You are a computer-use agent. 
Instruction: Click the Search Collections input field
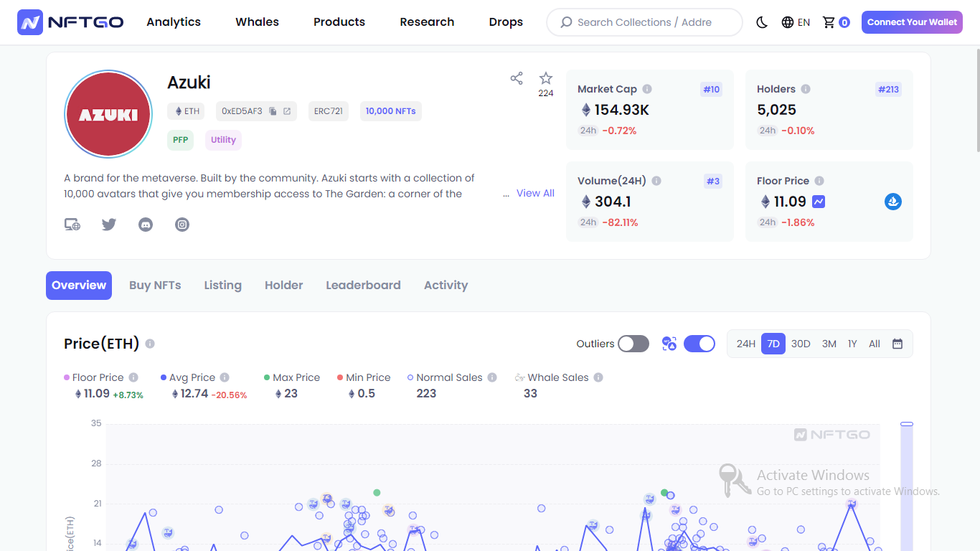click(x=644, y=22)
